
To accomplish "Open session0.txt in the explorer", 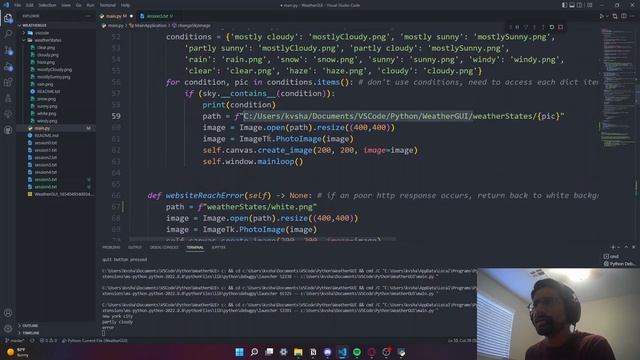I will pyautogui.click(x=45, y=143).
